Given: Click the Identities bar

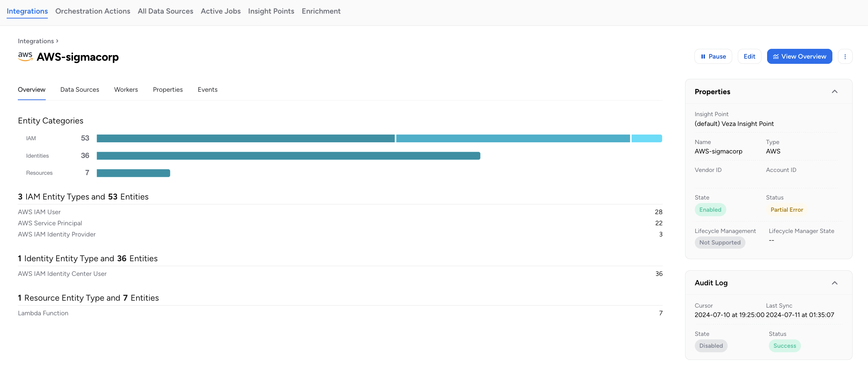Looking at the screenshot, I should click(x=288, y=156).
